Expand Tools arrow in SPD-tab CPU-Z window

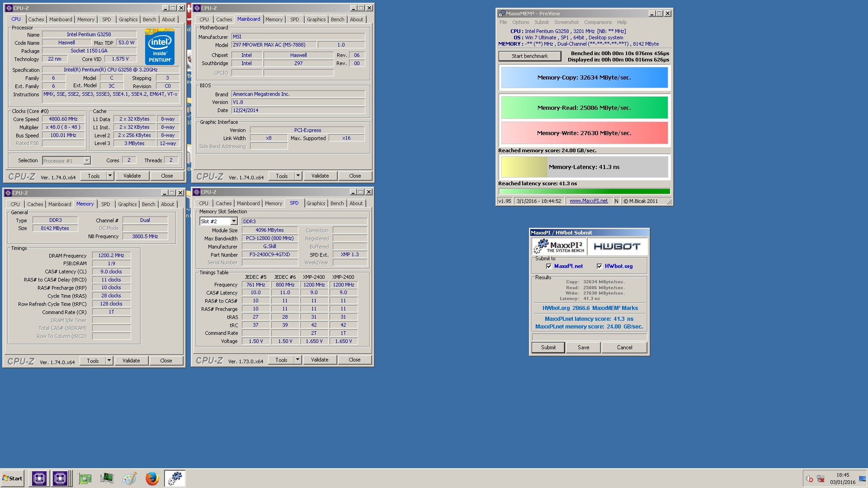297,360
